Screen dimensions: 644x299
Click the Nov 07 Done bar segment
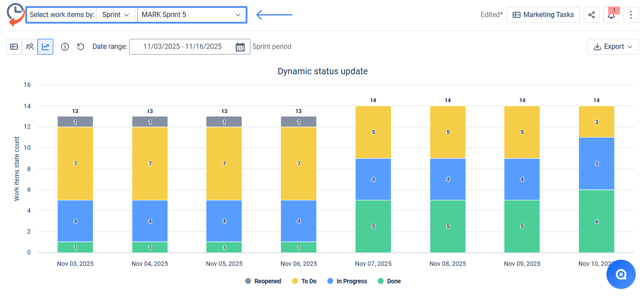pos(373,227)
